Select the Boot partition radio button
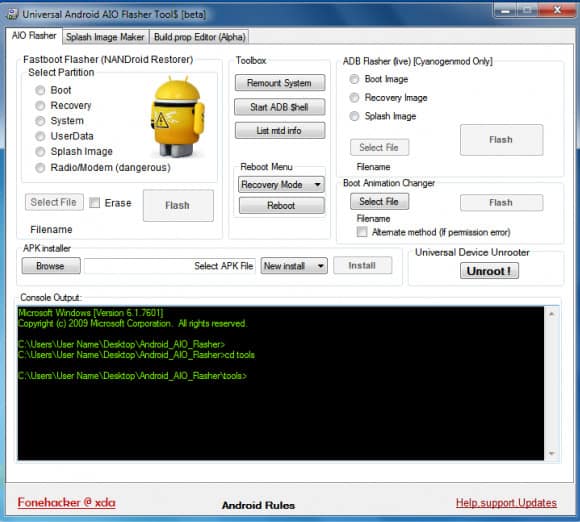580x522 pixels. [x=40, y=90]
